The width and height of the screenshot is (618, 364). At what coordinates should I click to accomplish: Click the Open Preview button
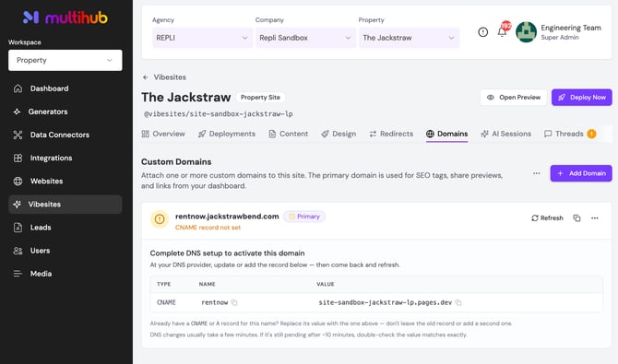click(x=514, y=98)
